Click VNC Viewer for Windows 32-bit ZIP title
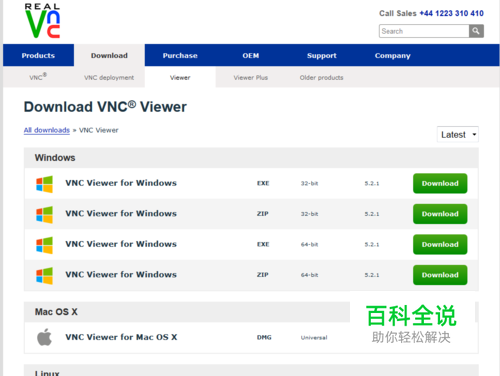The height and width of the screenshot is (376, 500). click(x=121, y=213)
